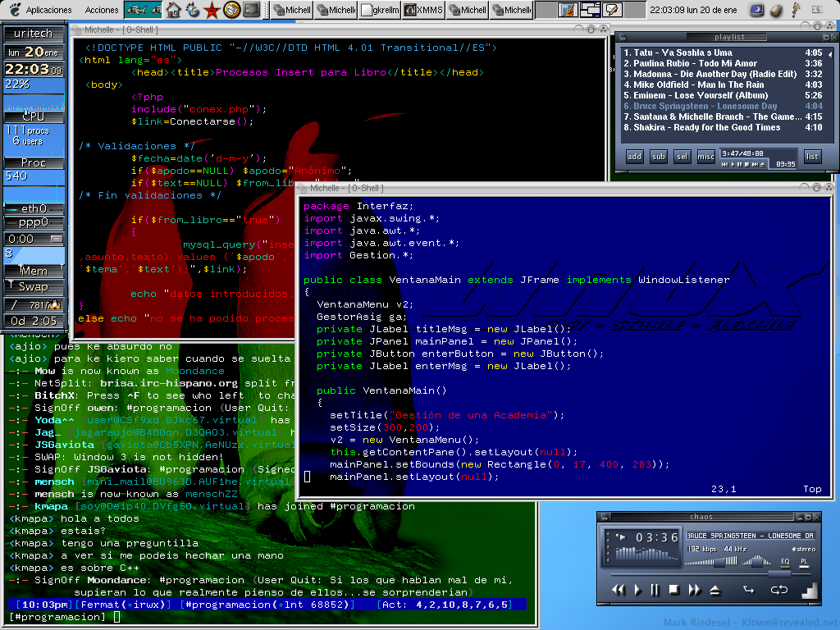This screenshot has width=840, height=630.
Task: Select 'Mike Oldfield - Man In The Rain' track
Action: click(723, 84)
